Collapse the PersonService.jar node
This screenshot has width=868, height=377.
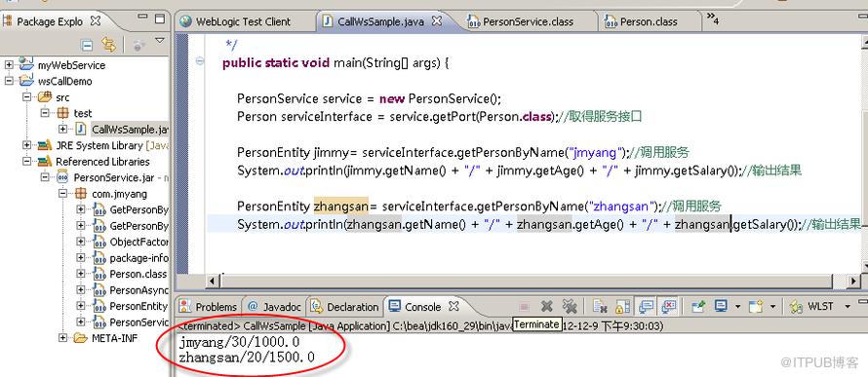point(45,177)
